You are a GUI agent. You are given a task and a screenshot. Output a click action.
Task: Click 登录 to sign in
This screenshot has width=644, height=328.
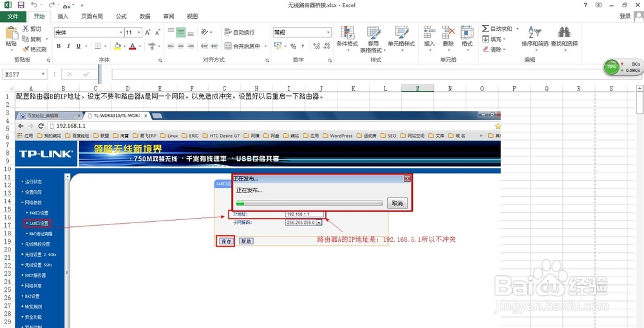[625, 16]
